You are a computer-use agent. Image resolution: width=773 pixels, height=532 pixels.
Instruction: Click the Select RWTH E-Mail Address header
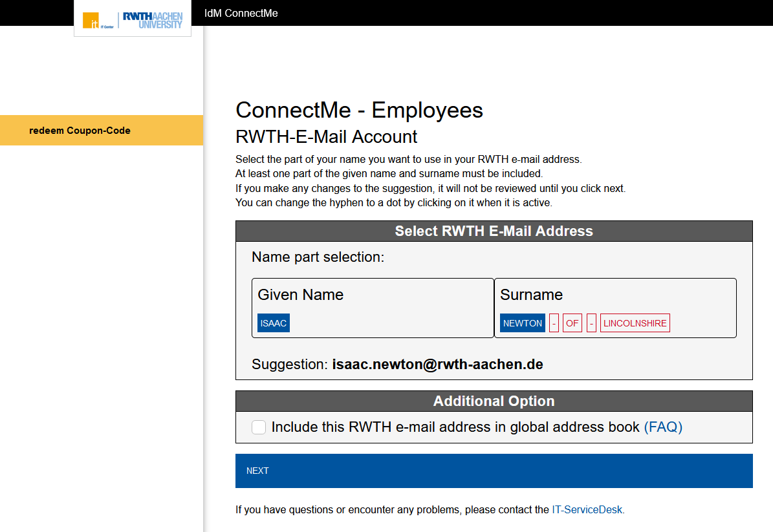pos(494,231)
